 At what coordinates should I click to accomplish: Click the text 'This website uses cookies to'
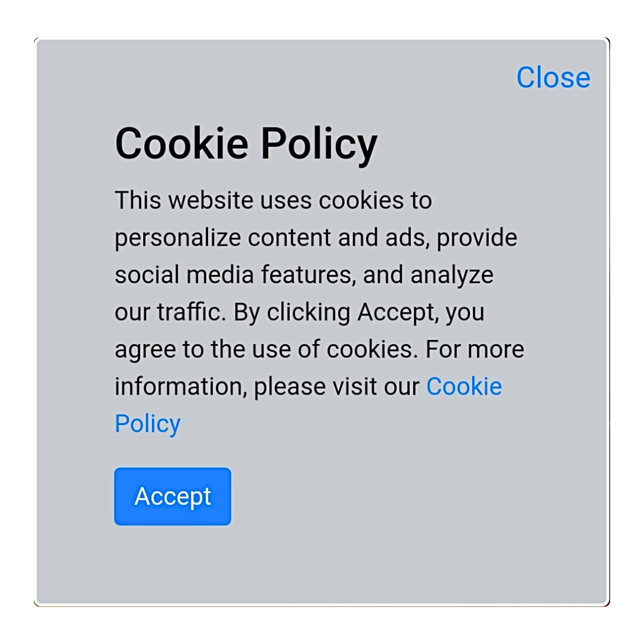coord(273,200)
